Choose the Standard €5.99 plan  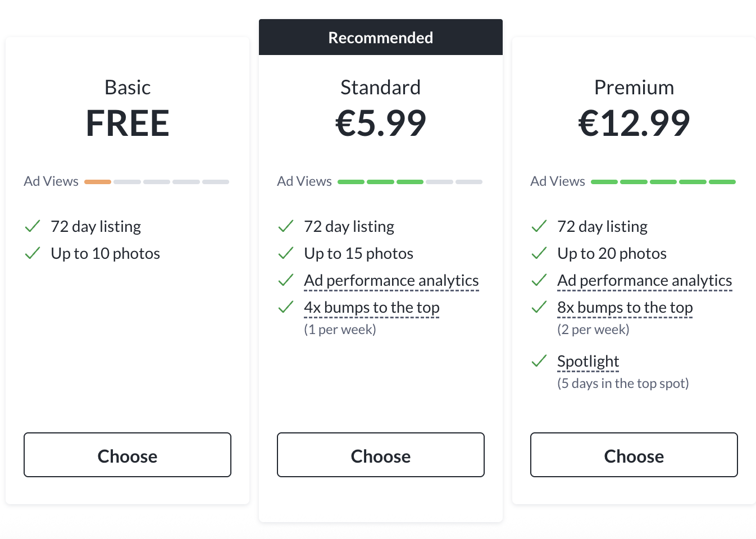[381, 455]
